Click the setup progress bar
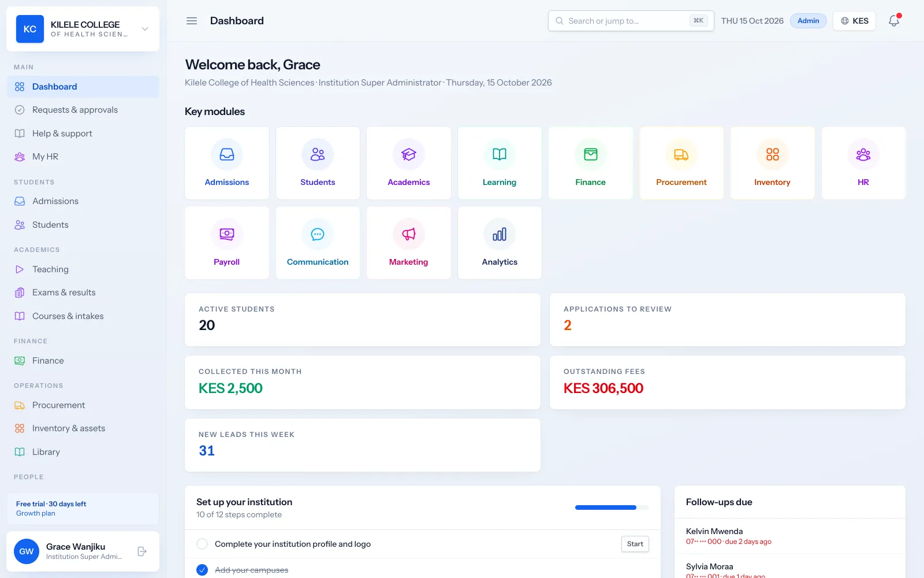 [612, 507]
